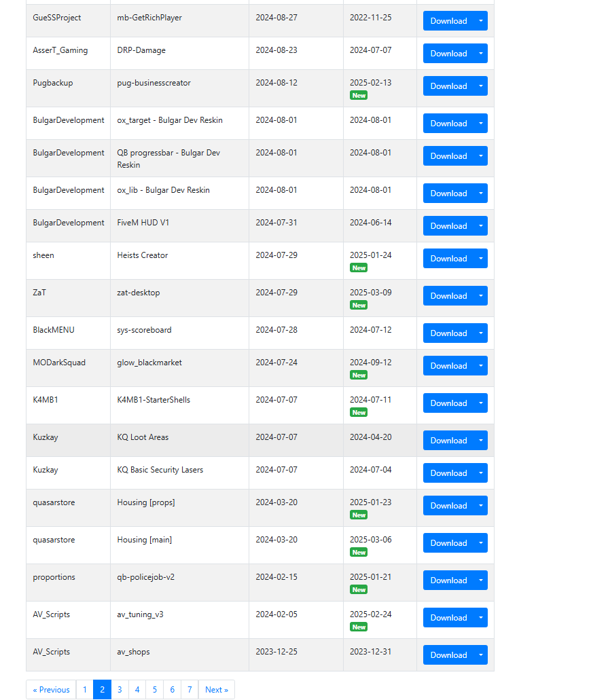The height and width of the screenshot is (700, 608).
Task: Download glow_blackmarket
Action: 448,366
